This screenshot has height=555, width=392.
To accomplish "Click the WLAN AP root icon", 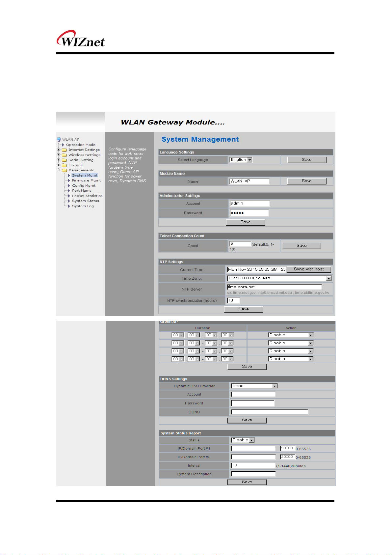I will (59, 139).
